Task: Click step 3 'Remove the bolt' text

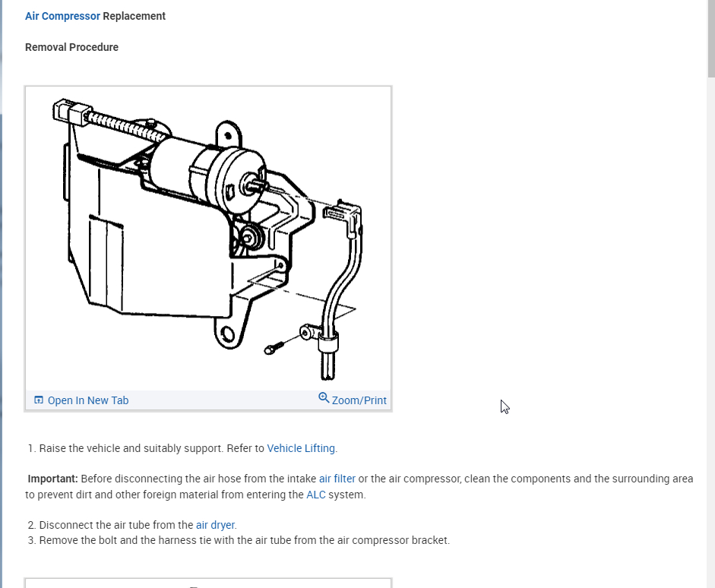Action: [x=245, y=540]
